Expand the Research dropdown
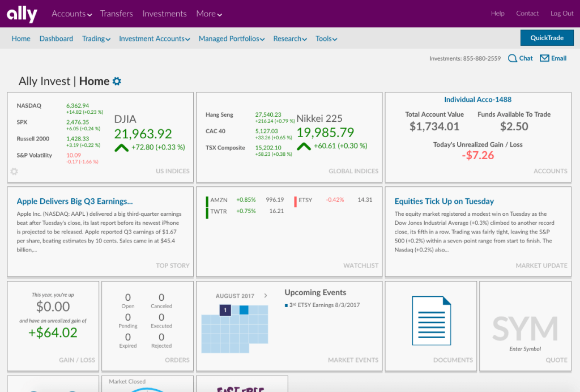Image resolution: width=580 pixels, height=392 pixels. pos(289,38)
